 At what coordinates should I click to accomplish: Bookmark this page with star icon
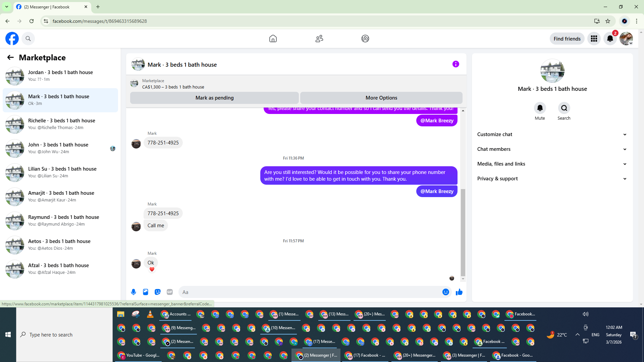pos(608,21)
